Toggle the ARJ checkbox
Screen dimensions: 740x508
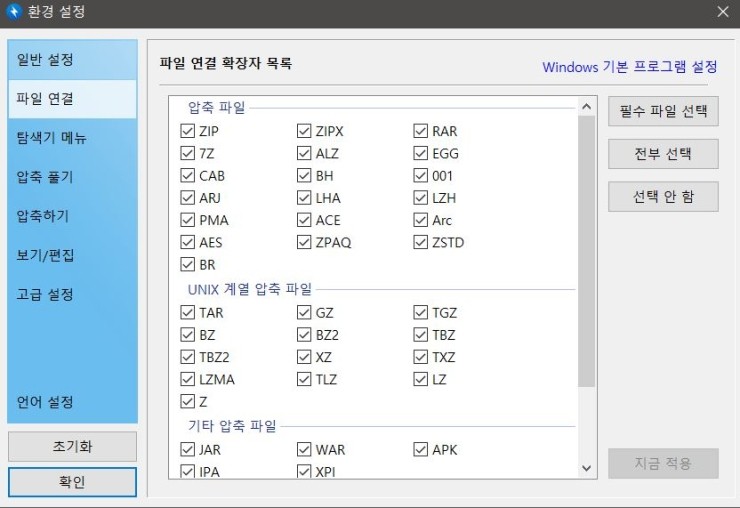click(x=187, y=197)
